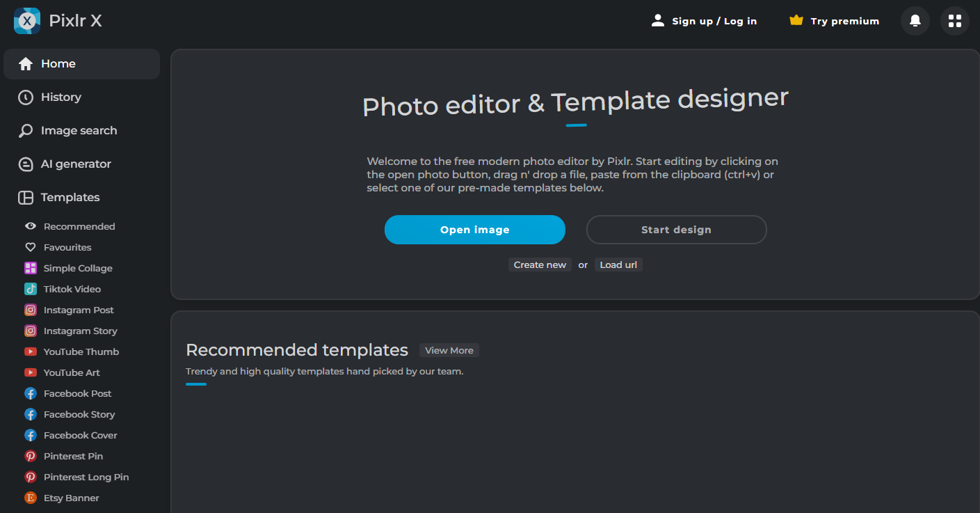Click the Sign up person icon
Screen dimensions: 980x513
(658, 20)
